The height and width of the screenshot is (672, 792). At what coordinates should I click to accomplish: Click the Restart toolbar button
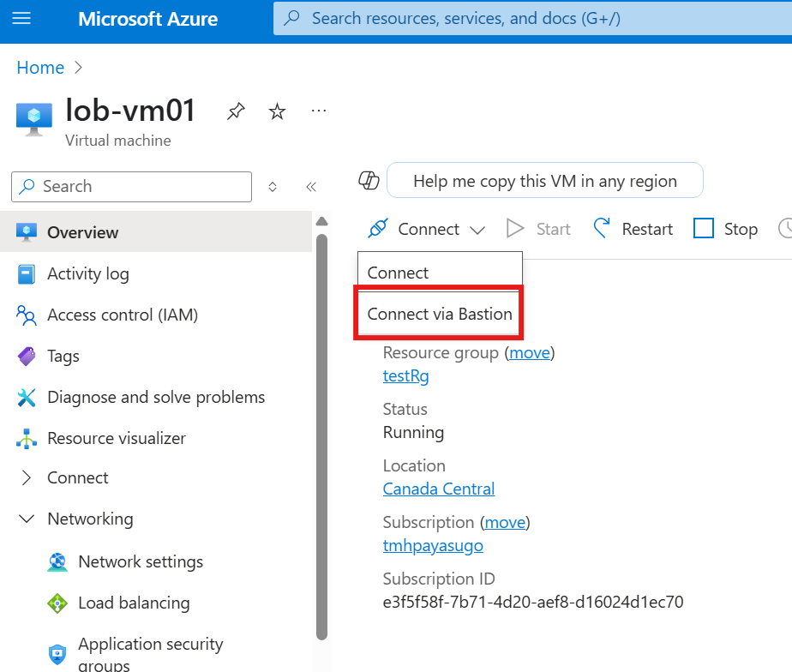(633, 228)
